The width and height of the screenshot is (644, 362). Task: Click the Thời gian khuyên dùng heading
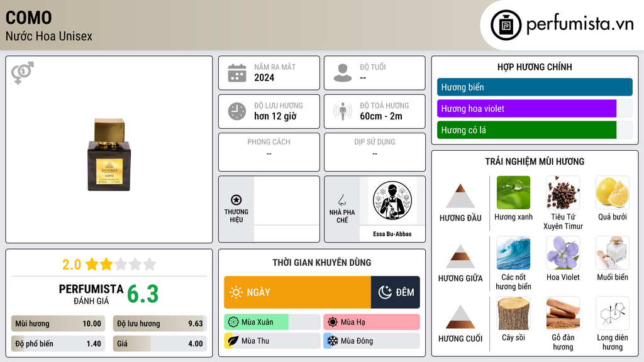(x=322, y=262)
